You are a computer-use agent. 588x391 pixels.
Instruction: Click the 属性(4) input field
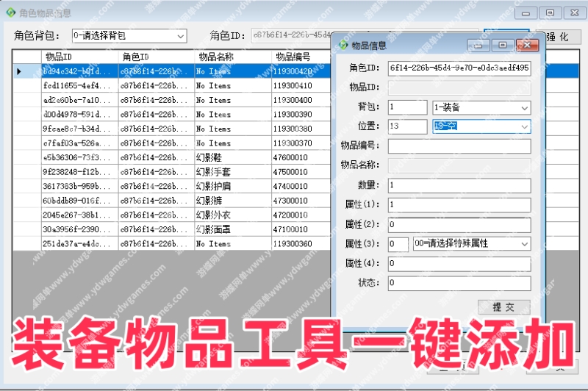(459, 264)
